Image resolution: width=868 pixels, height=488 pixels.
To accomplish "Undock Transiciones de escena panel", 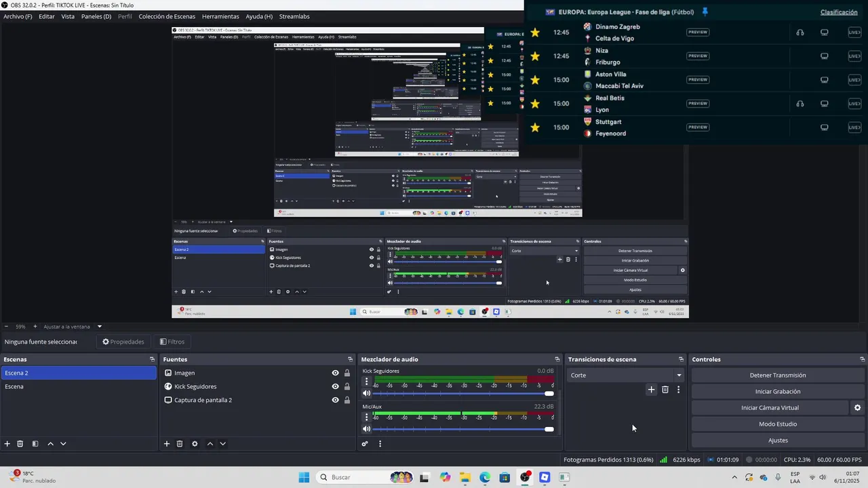I will pyautogui.click(x=681, y=359).
